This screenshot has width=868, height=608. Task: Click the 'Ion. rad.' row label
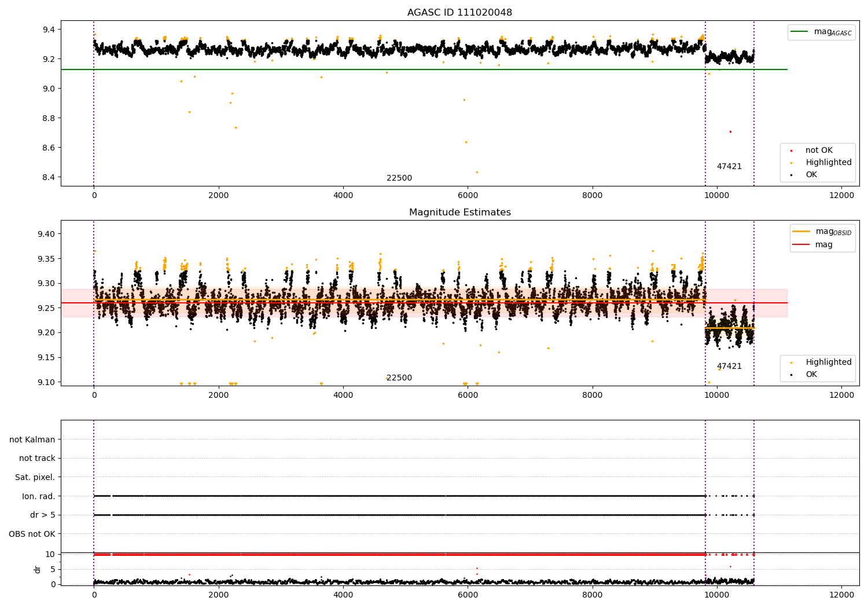coord(39,496)
